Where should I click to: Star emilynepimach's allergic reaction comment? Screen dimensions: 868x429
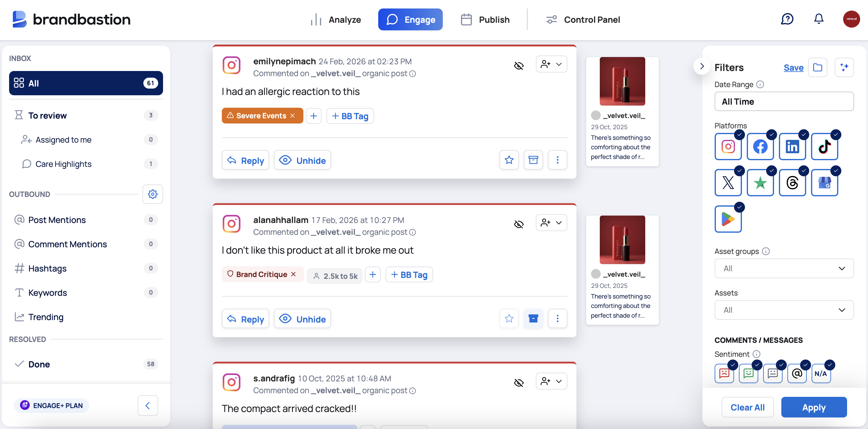pyautogui.click(x=509, y=160)
